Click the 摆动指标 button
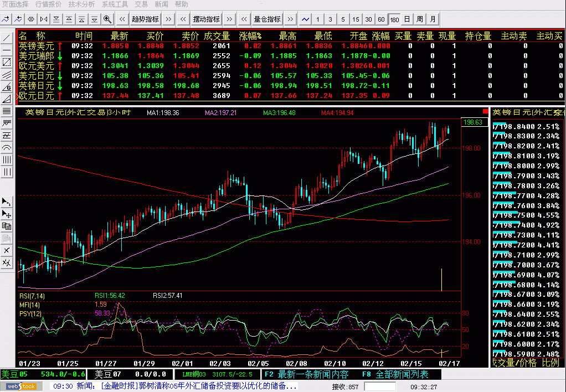The width and height of the screenshot is (566, 392). pos(206,19)
